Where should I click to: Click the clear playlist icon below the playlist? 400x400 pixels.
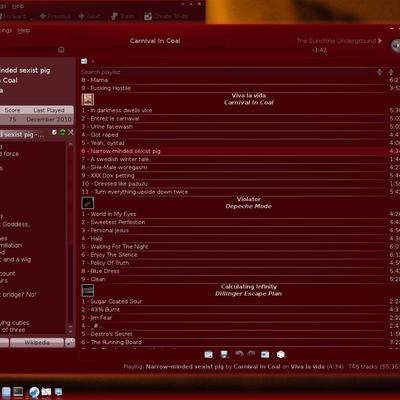[x=208, y=355]
